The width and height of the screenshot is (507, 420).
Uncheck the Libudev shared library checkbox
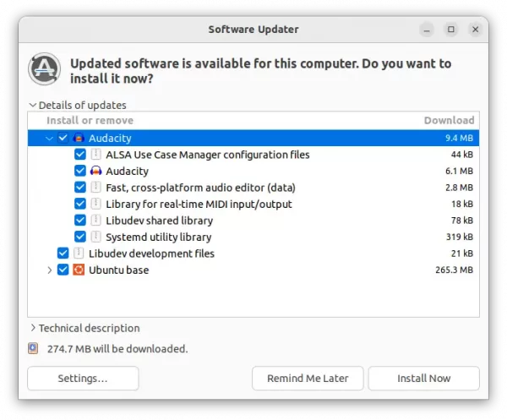80,221
